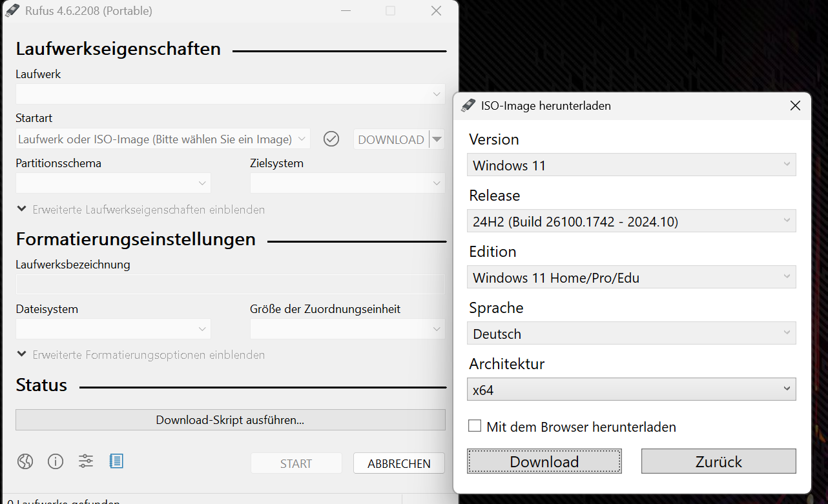This screenshot has height=504, width=828.
Task: Open Rufus language globe icon
Action: 25,461
